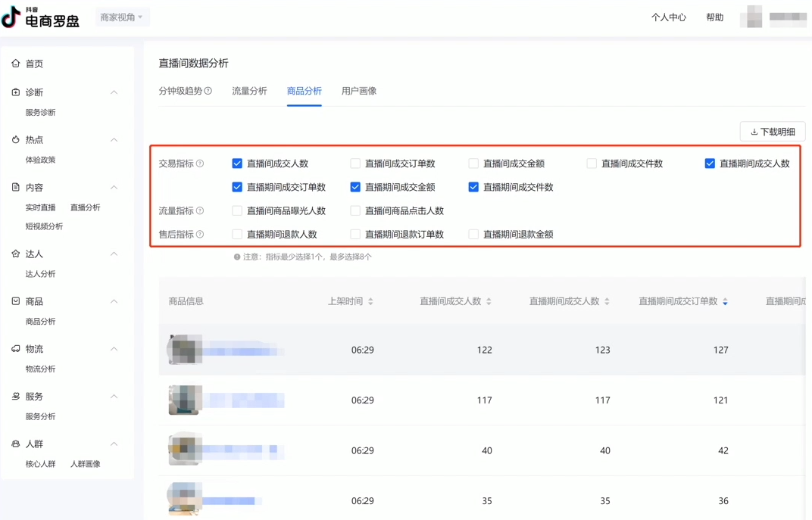Click product thumbnail in row with 42
Image resolution: width=812 pixels, height=520 pixels.
184,450
